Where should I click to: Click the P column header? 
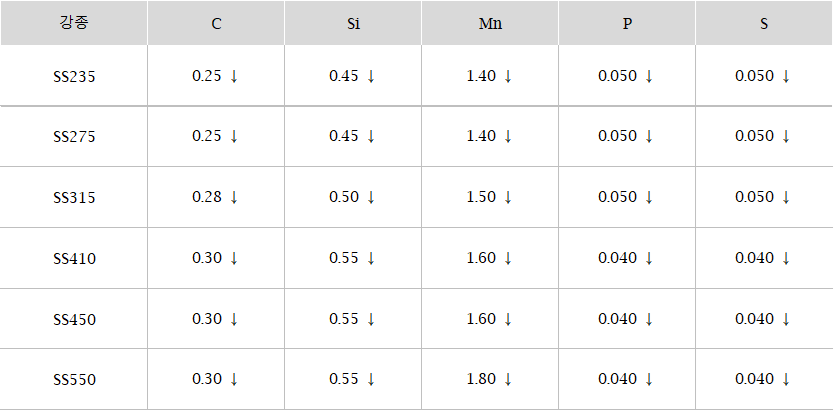point(627,23)
